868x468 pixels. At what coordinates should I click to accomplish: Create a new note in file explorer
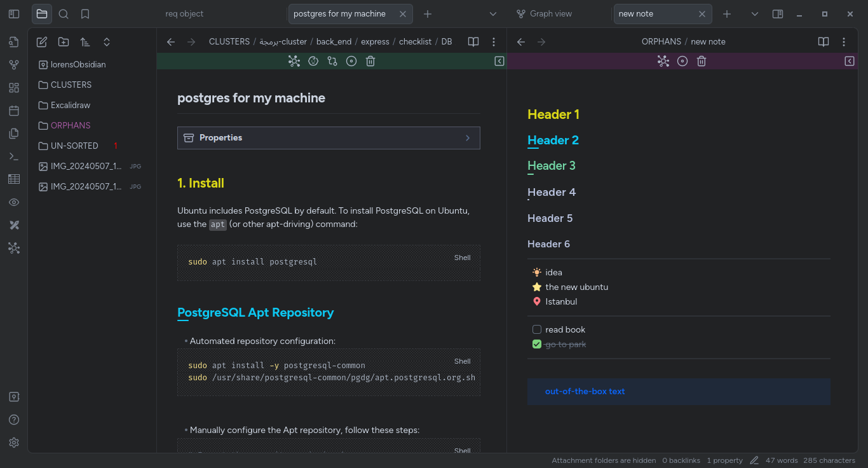42,42
